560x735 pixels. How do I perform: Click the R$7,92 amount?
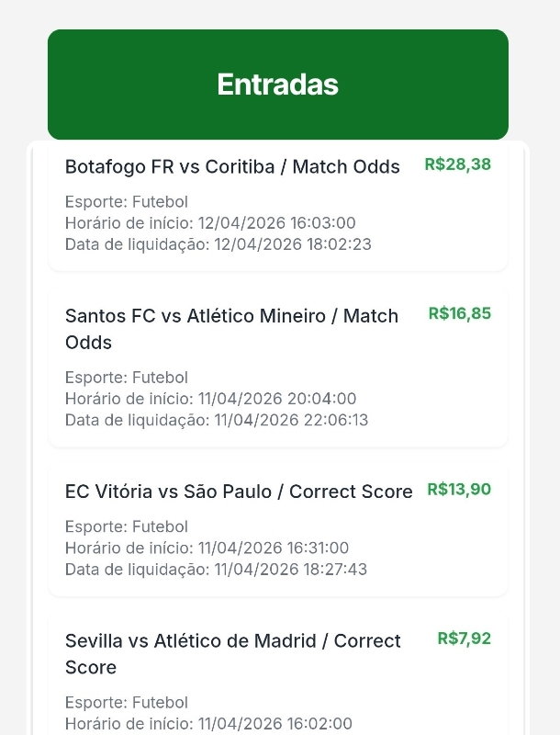[x=464, y=639]
